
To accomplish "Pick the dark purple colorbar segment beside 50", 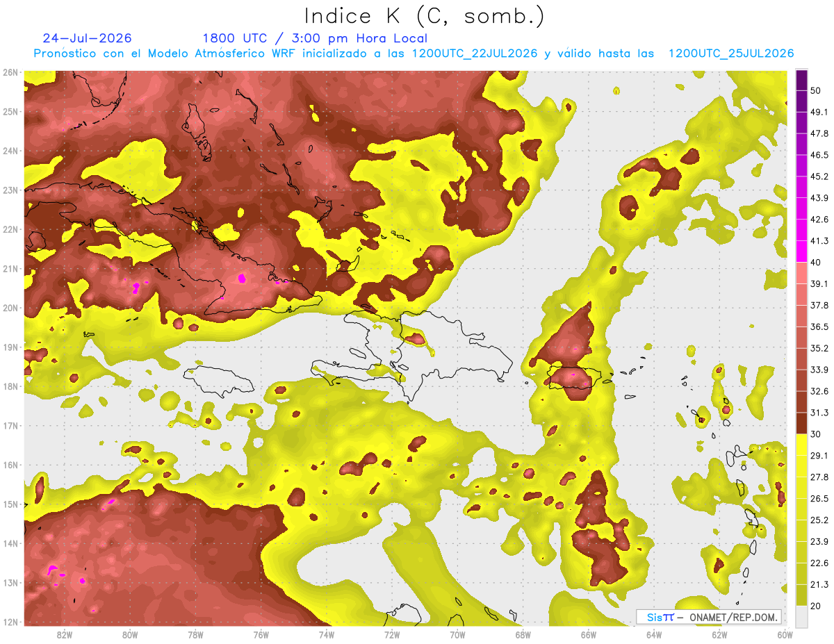I will pyautogui.click(x=801, y=80).
